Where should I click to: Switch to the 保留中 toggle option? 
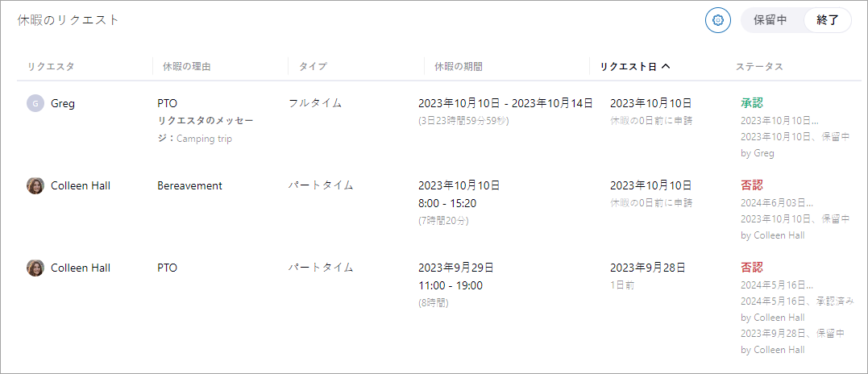pyautogui.click(x=770, y=20)
